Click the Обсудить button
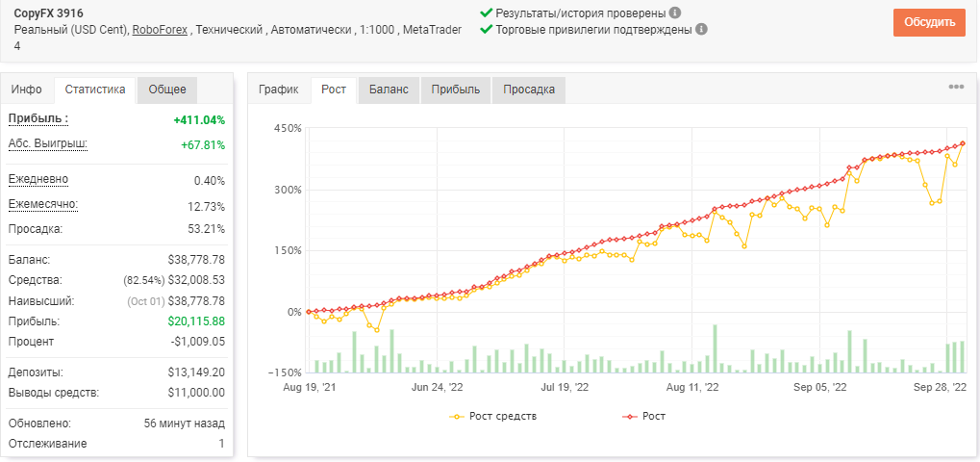 pyautogui.click(x=929, y=22)
